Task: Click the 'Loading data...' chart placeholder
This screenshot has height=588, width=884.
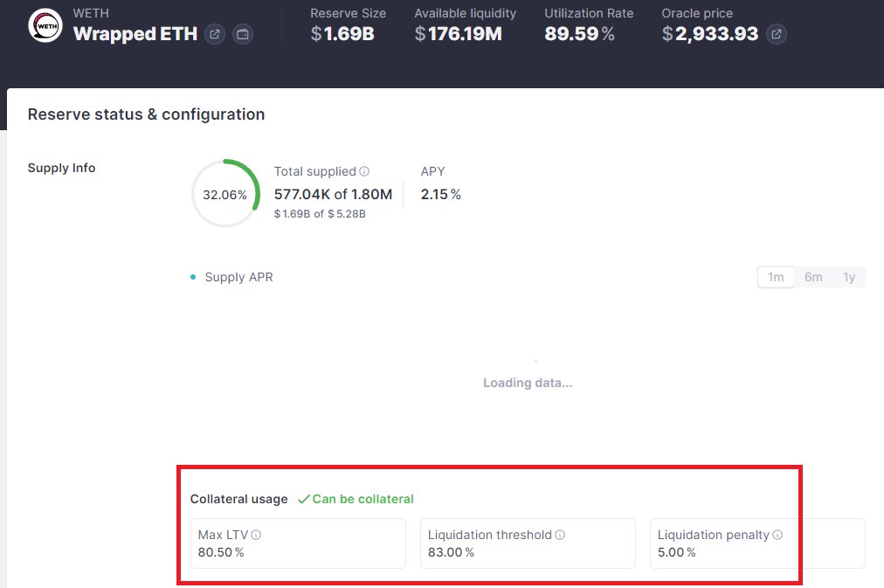Action: 528,383
